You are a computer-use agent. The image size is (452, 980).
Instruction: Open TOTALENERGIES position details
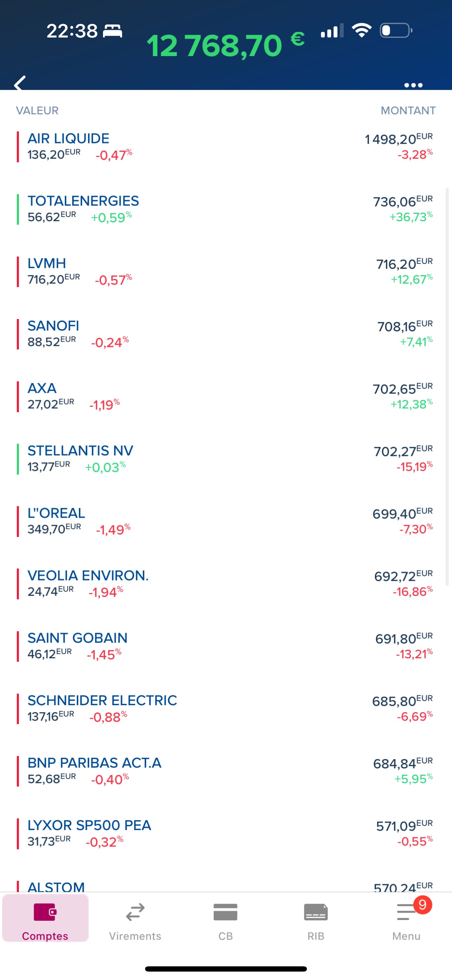[x=226, y=209]
